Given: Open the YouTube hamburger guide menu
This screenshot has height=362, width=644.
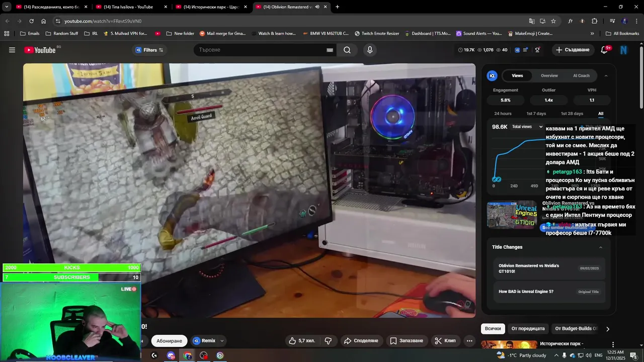Looking at the screenshot, I should point(12,50).
